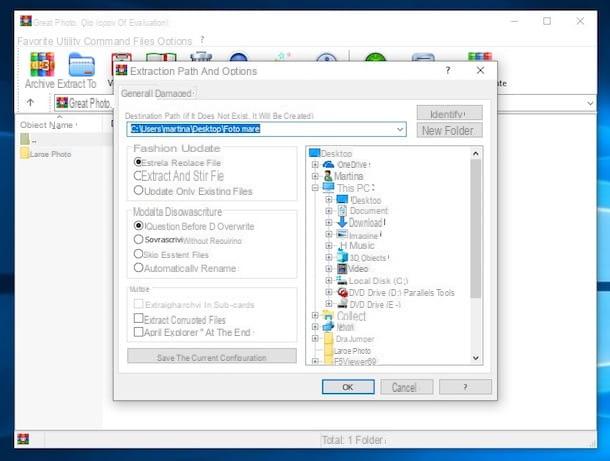Open the Files menu
610x461 pixels.
click(x=142, y=41)
